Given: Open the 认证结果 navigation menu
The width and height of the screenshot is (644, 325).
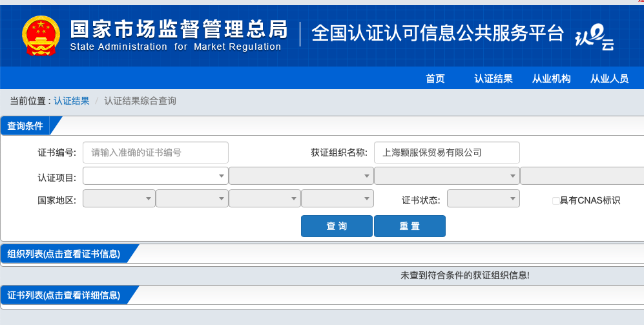Looking at the screenshot, I should (x=493, y=78).
